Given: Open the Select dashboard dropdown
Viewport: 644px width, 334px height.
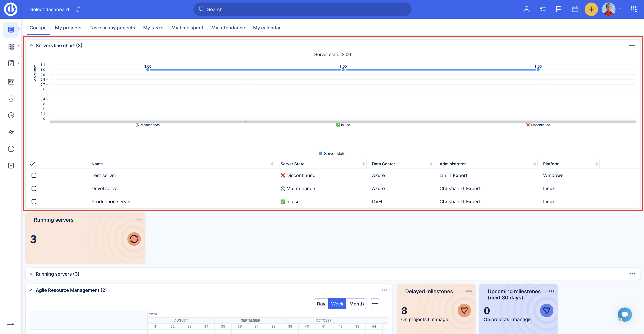Looking at the screenshot, I should pos(55,10).
